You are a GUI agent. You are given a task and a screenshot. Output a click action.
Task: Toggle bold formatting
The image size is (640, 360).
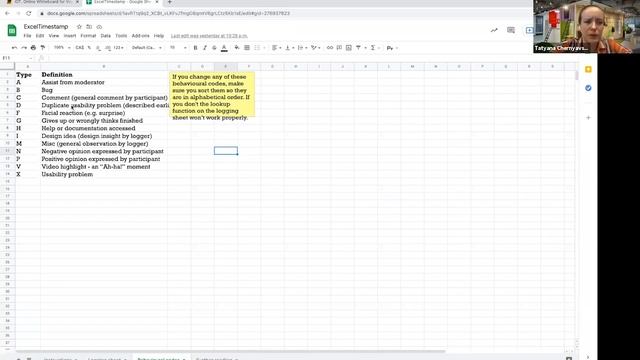(196, 48)
